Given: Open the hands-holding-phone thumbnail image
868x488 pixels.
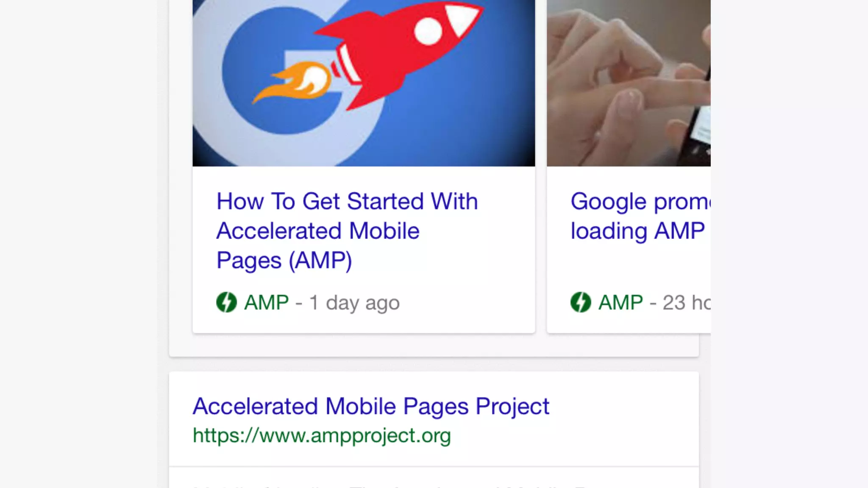Looking at the screenshot, I should coord(629,83).
